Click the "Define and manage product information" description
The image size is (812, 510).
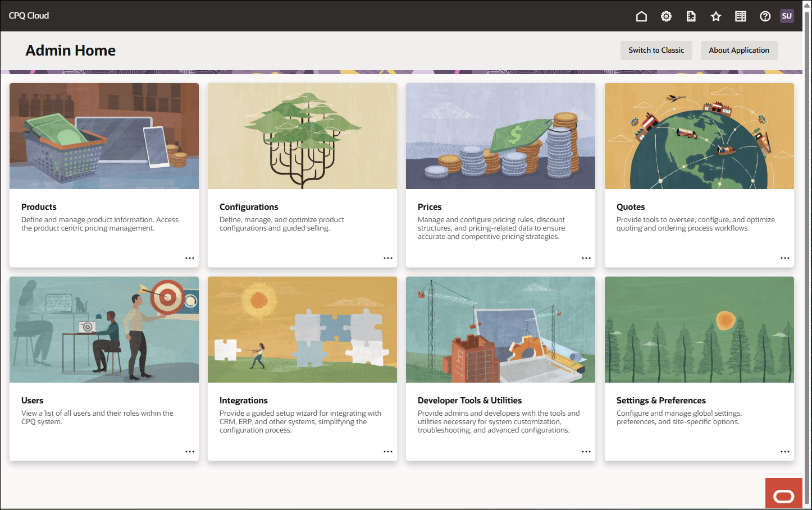[100, 224]
